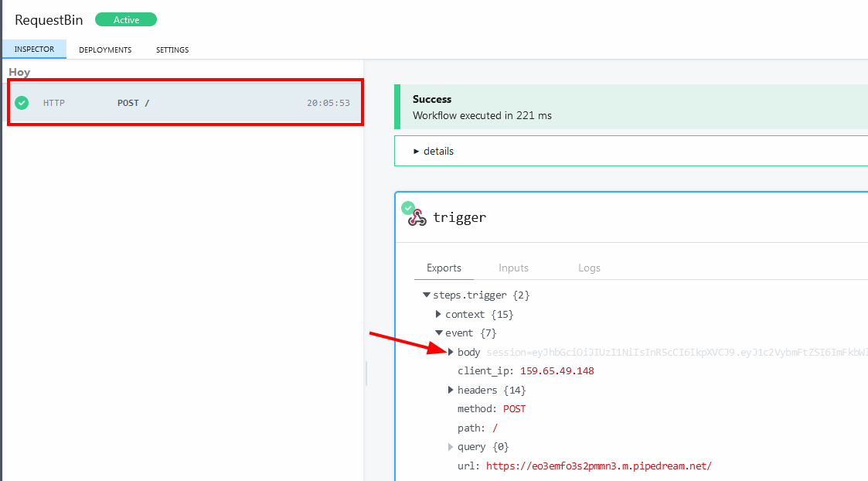The height and width of the screenshot is (481, 868).
Task: Select the Exports tab
Action: [444, 268]
